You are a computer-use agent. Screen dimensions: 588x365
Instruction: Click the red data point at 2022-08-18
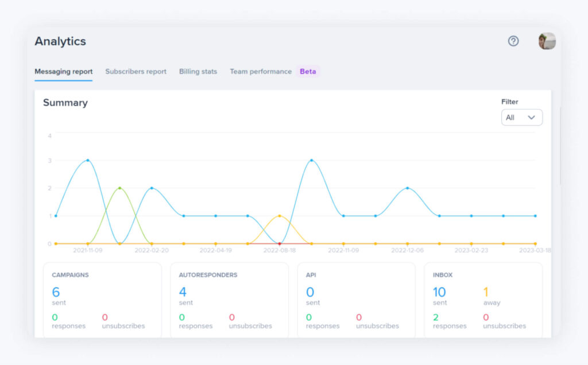coord(279,243)
